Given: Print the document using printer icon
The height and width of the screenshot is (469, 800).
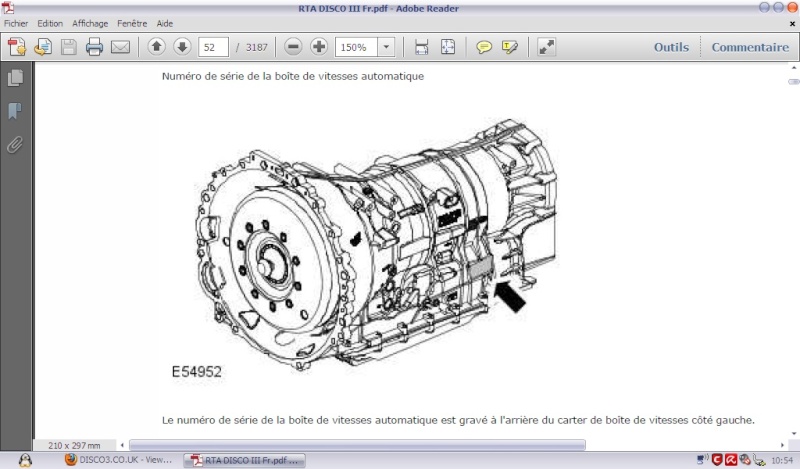Looking at the screenshot, I should [x=94, y=47].
